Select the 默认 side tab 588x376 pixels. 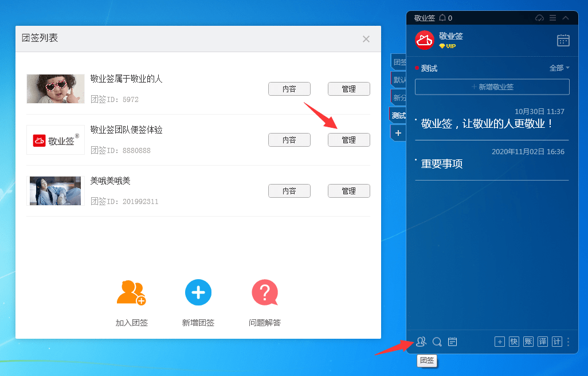coord(399,80)
